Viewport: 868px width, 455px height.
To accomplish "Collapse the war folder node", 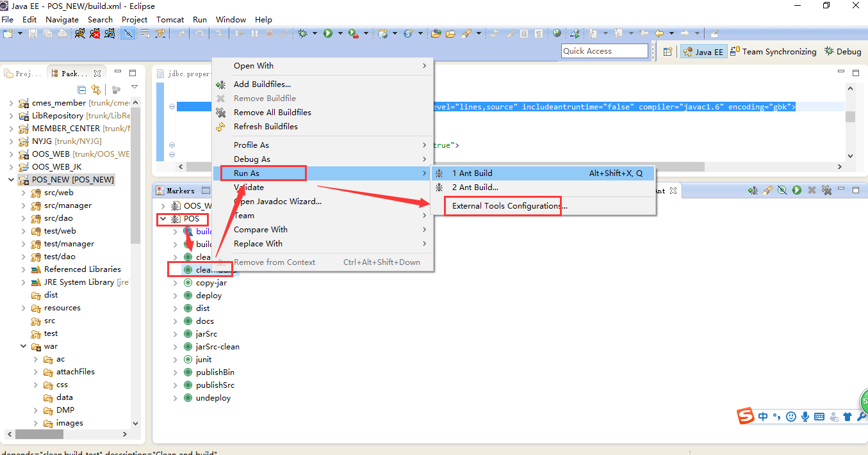I will click(x=23, y=346).
